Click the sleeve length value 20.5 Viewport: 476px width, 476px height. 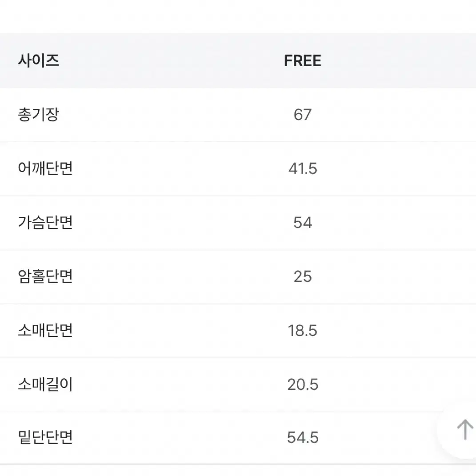coord(303,384)
